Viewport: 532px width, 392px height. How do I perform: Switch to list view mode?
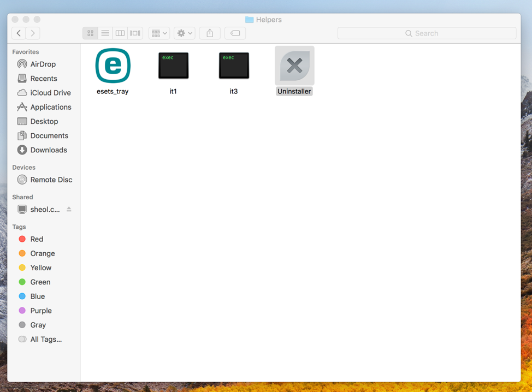105,33
